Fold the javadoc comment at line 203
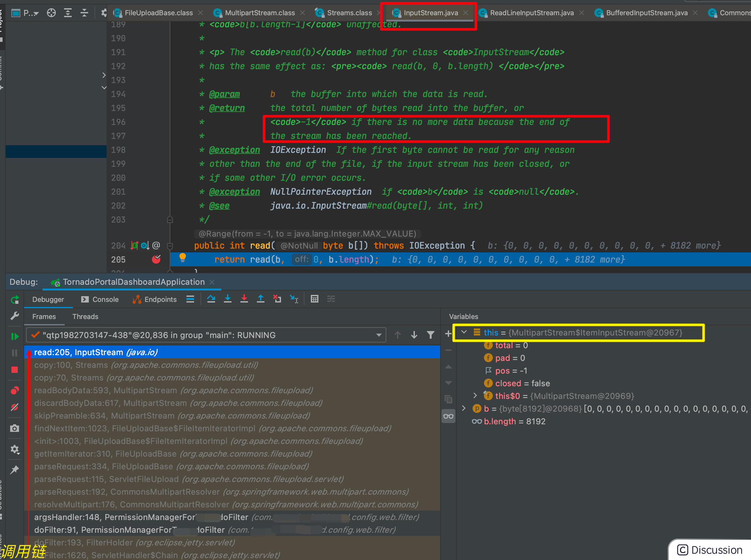This screenshot has height=560, width=751. click(x=170, y=220)
